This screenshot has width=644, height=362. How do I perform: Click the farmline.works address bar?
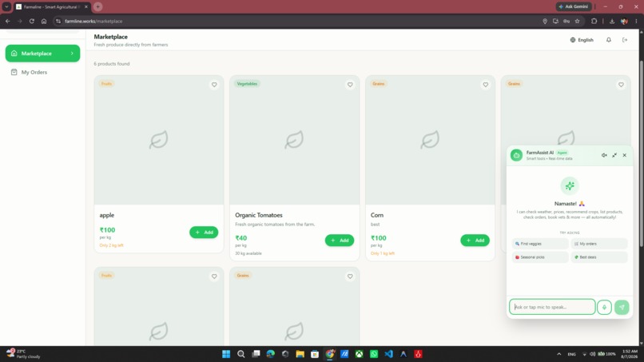pyautogui.click(x=296, y=21)
